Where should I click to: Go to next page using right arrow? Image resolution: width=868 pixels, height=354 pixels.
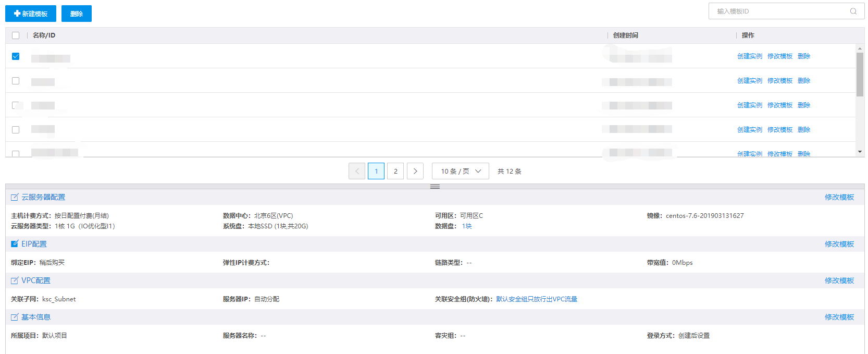415,171
